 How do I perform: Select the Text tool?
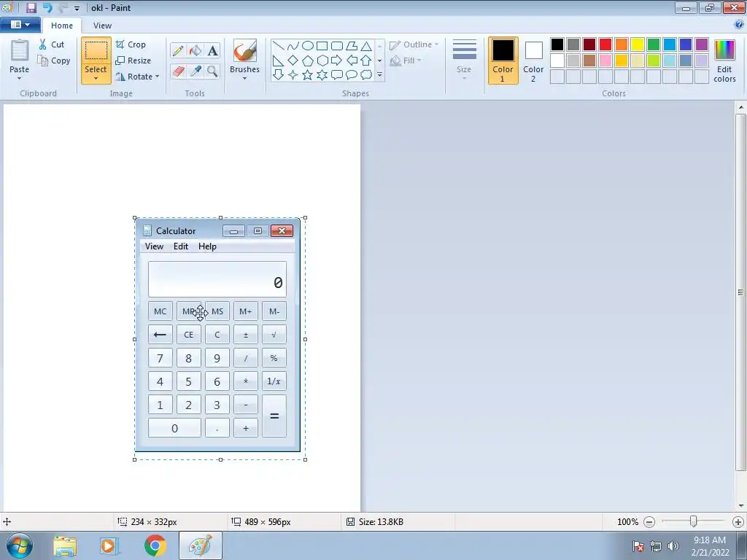212,50
